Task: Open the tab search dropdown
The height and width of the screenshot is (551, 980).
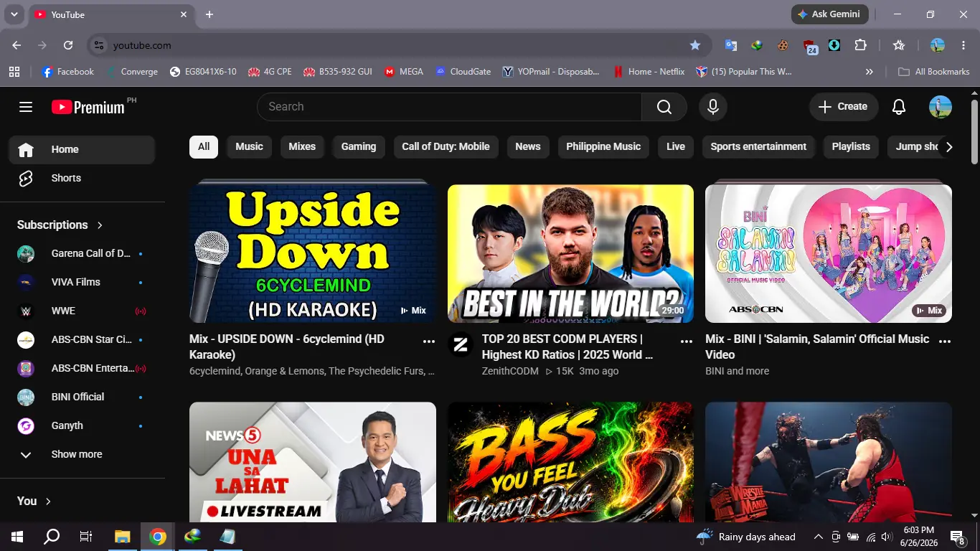Action: [x=14, y=14]
